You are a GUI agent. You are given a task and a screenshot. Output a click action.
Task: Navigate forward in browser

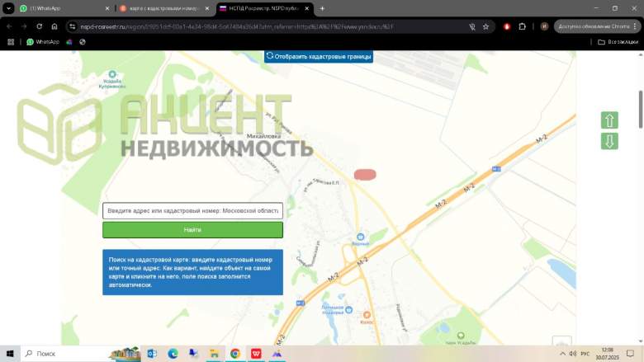(24, 26)
